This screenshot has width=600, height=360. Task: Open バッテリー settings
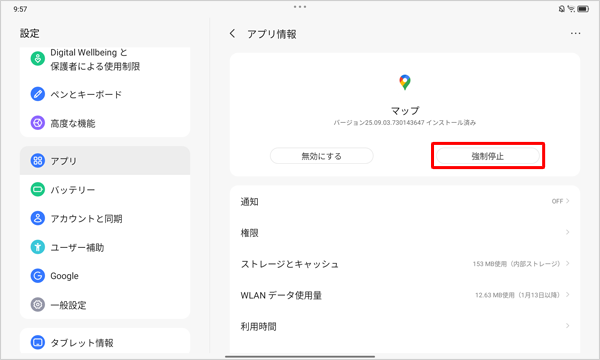(x=105, y=189)
